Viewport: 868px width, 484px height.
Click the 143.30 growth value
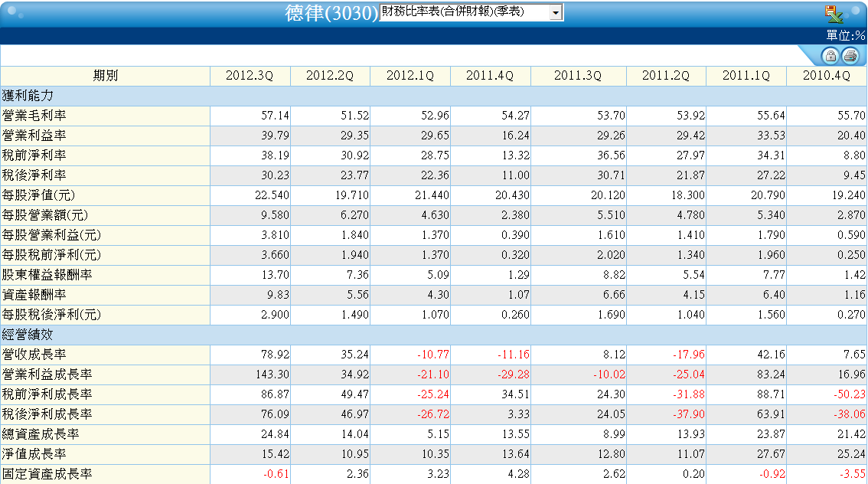[x=272, y=374]
